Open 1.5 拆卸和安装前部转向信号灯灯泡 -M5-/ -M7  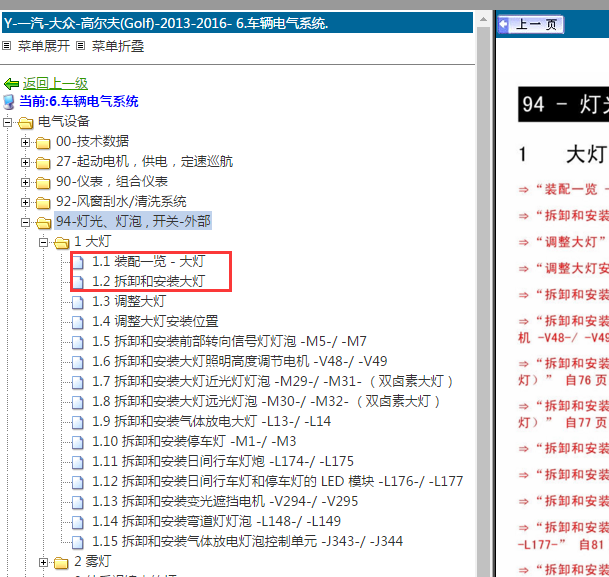[229, 341]
